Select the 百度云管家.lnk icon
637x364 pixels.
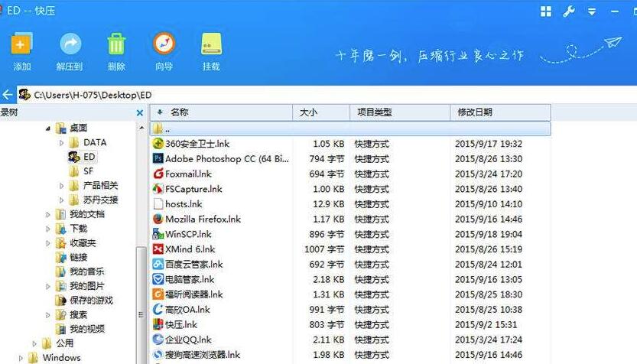coord(158,264)
